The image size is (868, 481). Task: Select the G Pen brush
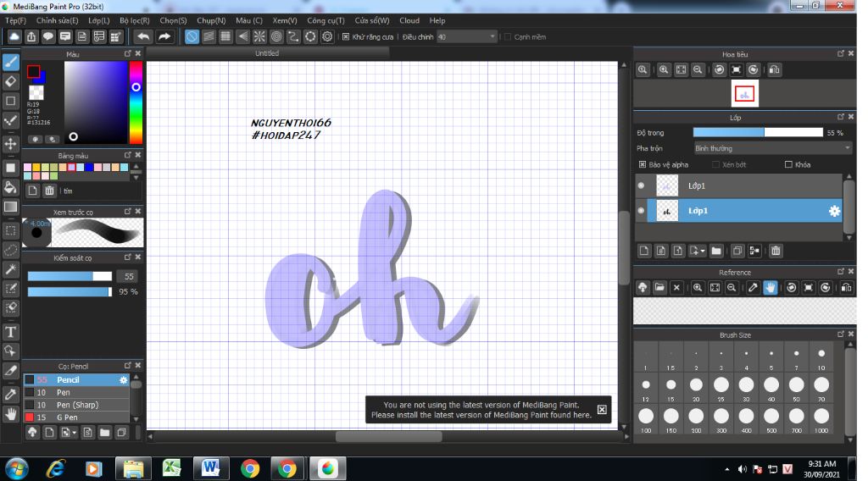click(x=76, y=417)
